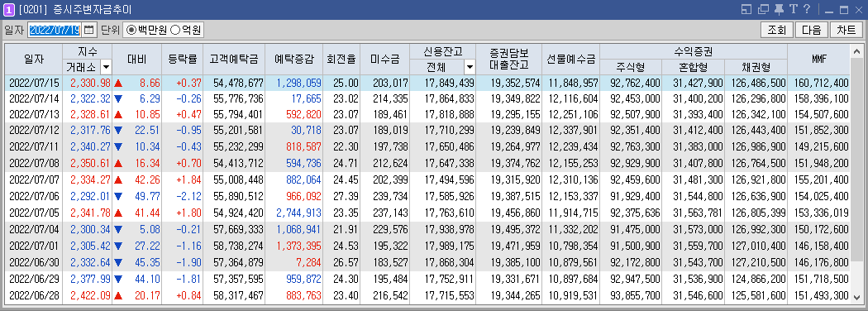The image size is (868, 311).
Task: Open help with the question mark icon
Action: click(807, 9)
